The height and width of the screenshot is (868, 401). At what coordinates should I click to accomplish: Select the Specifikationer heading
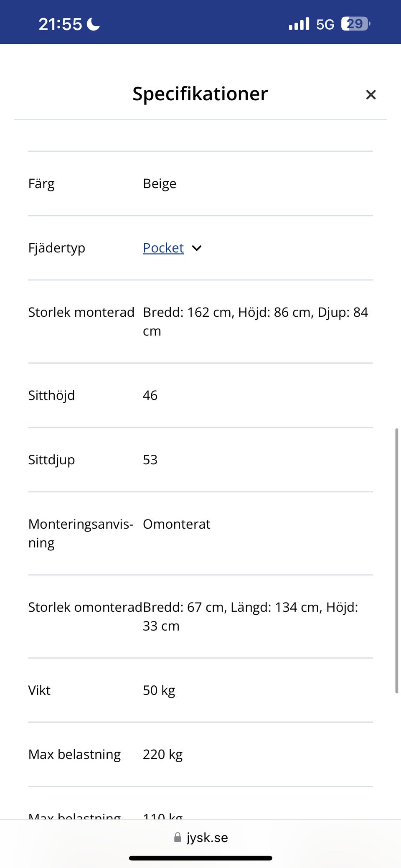point(200,94)
